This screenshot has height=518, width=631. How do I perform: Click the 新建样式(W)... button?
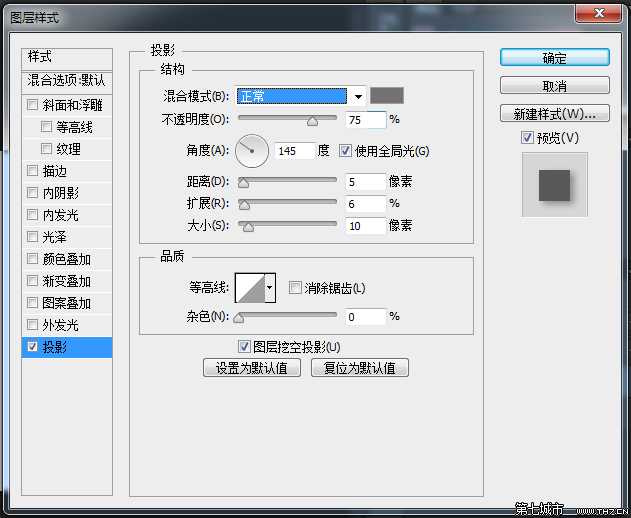[555, 114]
